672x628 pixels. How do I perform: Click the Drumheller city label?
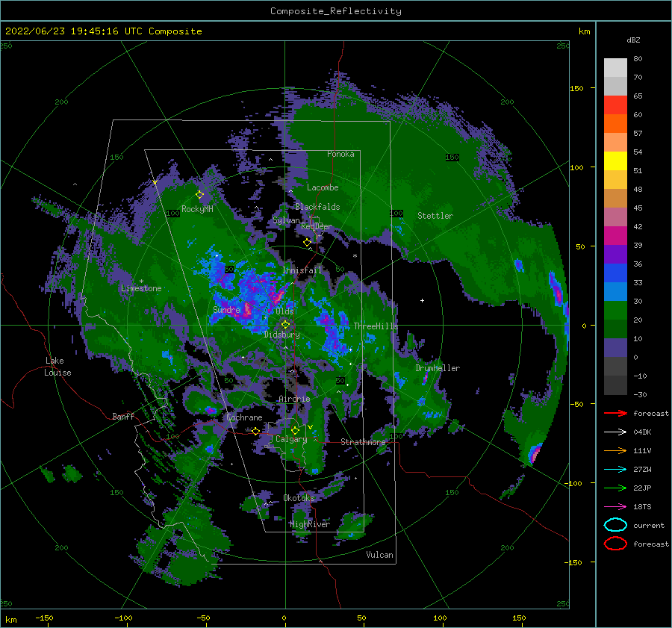coord(438,368)
